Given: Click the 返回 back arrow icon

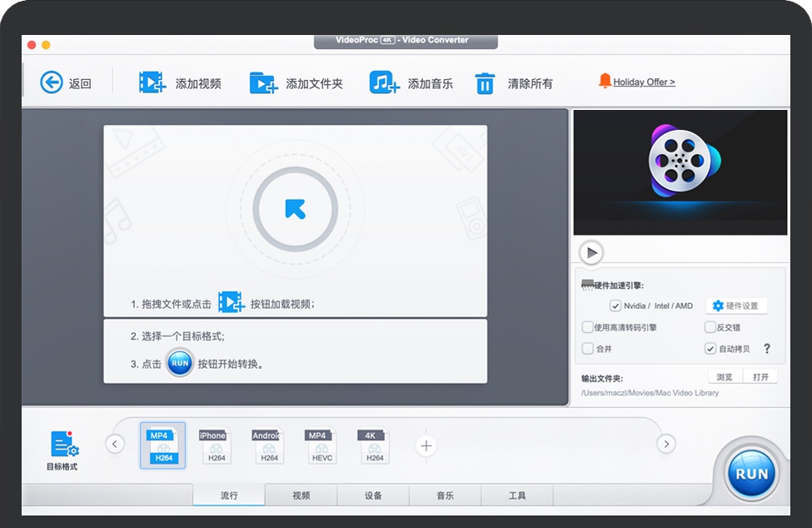Looking at the screenshot, I should pos(52,82).
